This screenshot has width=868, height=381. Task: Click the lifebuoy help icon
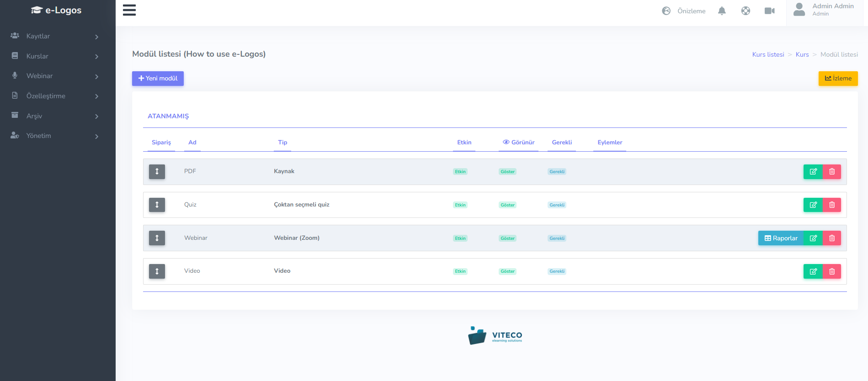[x=746, y=11]
